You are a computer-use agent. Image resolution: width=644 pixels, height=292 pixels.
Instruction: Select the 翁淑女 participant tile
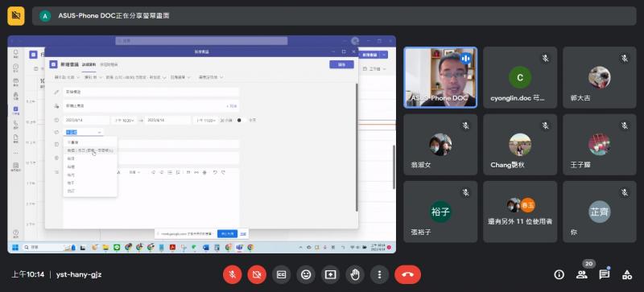[440, 145]
